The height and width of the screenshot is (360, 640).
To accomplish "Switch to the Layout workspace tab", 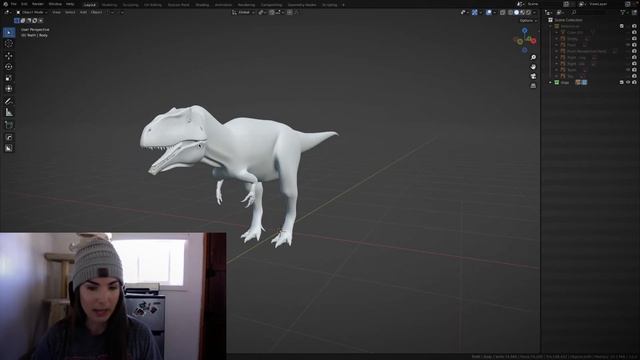I will 89,5.
